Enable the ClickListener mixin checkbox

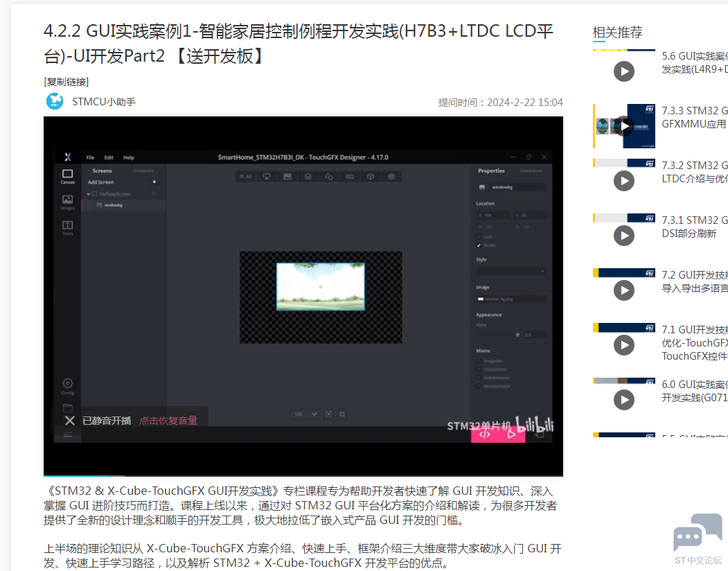click(479, 369)
